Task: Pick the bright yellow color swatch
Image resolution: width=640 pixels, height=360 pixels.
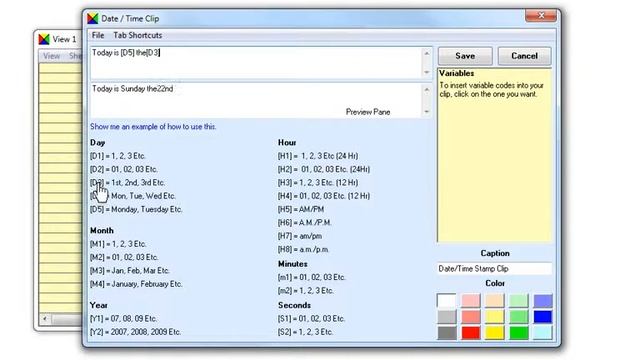Action: (x=495, y=333)
